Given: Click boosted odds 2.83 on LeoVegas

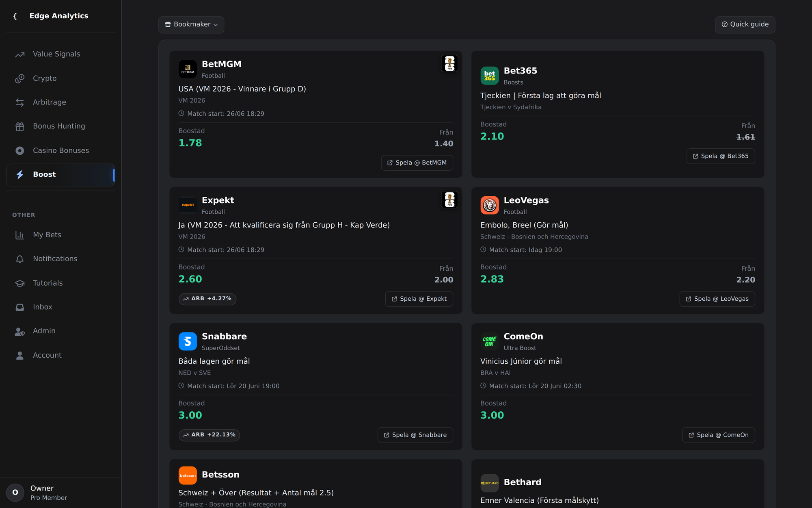Looking at the screenshot, I should 492,280.
